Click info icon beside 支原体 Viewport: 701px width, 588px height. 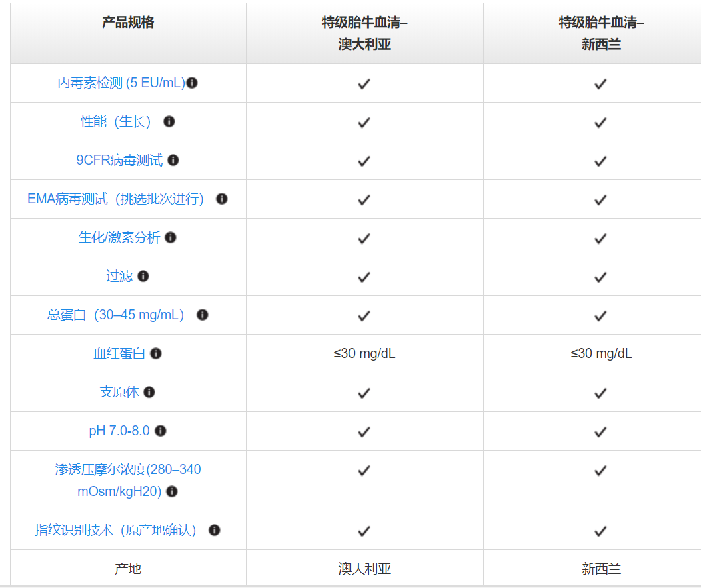click(x=149, y=392)
